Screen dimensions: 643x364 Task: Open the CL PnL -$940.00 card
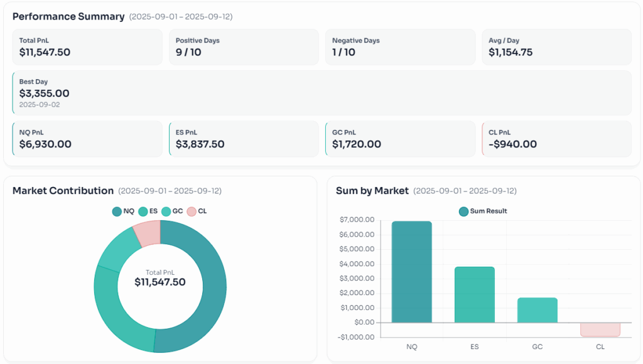556,139
